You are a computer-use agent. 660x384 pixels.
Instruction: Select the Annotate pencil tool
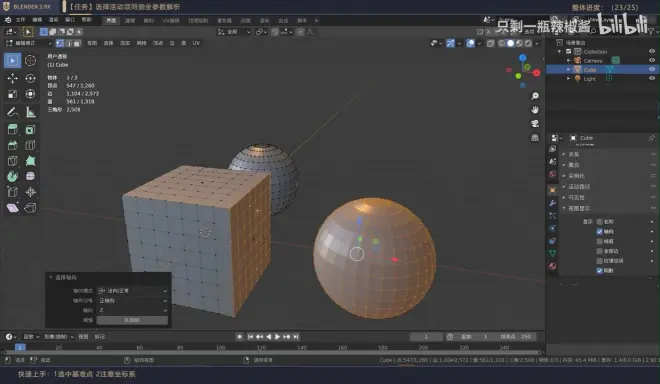(x=12, y=112)
